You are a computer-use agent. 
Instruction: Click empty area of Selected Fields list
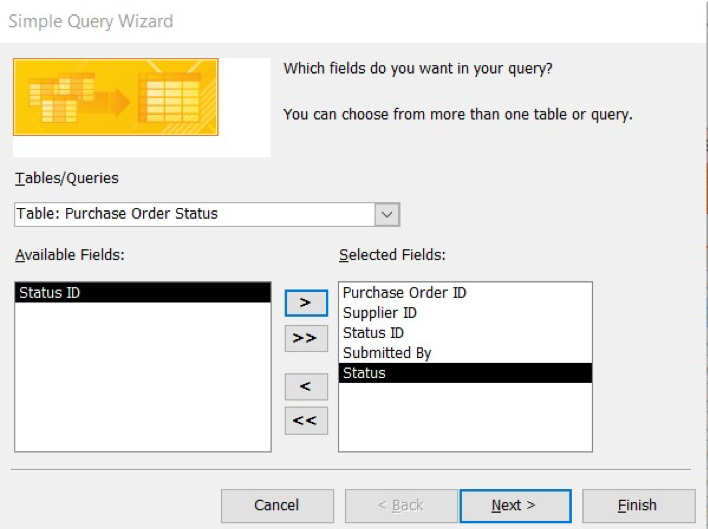coord(465,417)
